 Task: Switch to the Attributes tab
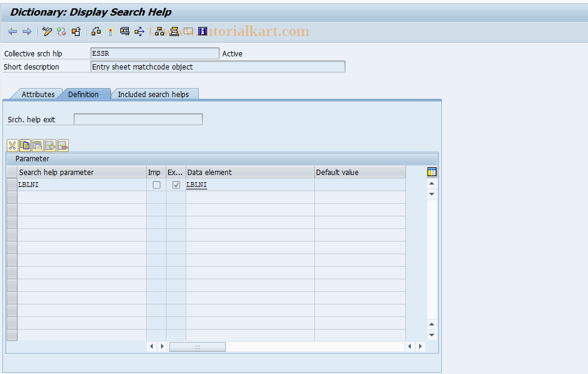pos(38,94)
